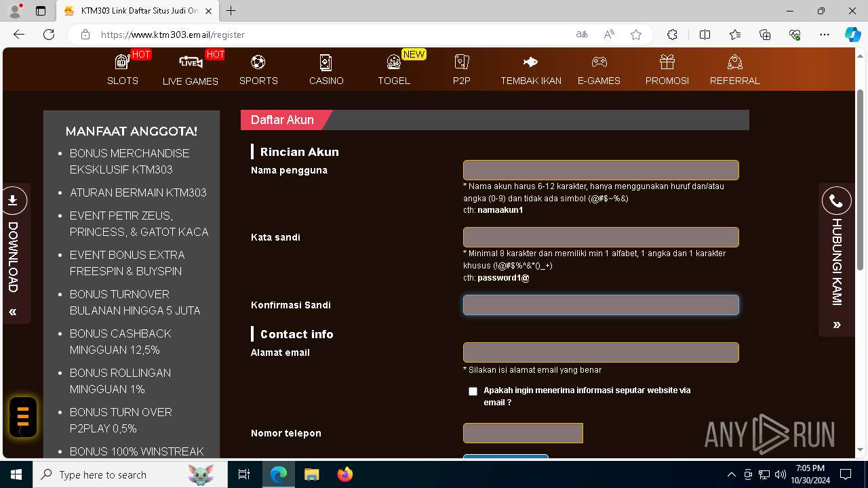Add page to favorites star
The width and height of the screenshot is (868, 488).
pos(636,35)
